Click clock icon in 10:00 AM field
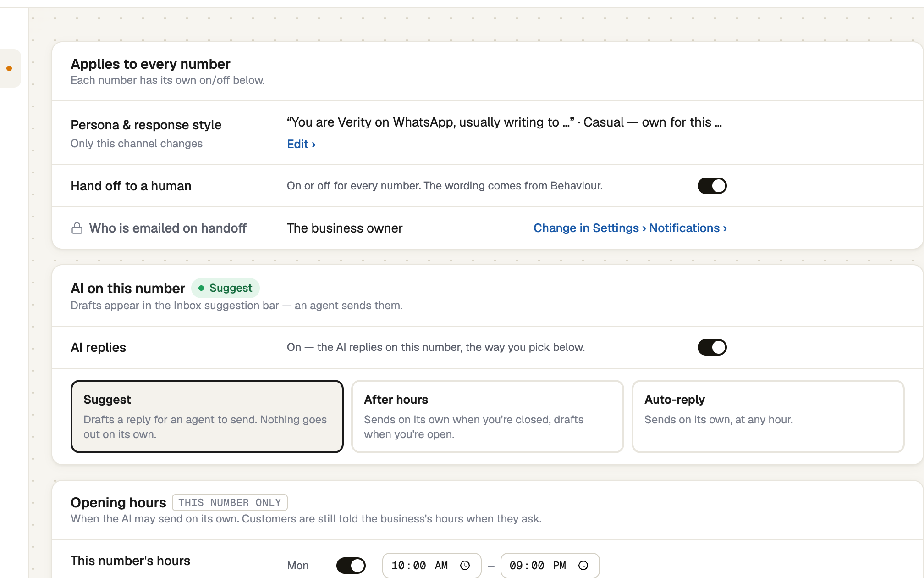This screenshot has height=578, width=924. point(465,565)
